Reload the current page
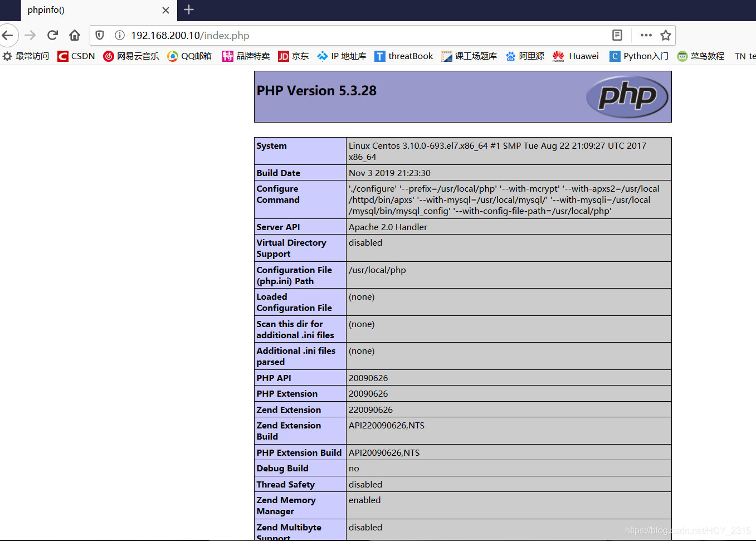 click(x=52, y=35)
